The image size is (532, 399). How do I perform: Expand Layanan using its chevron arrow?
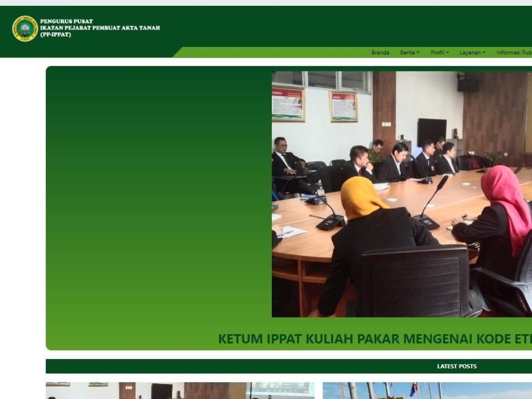pos(483,53)
